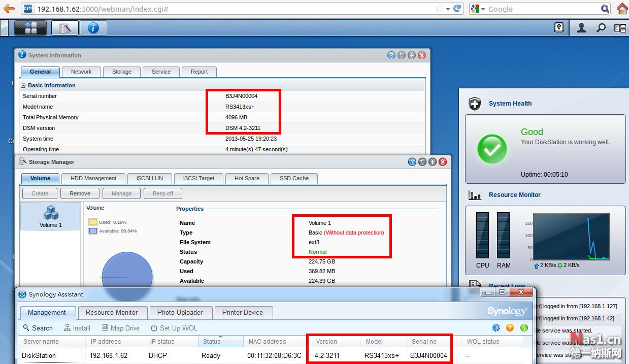Open the Report tab in System Information
629x364 pixels.
[199, 72]
